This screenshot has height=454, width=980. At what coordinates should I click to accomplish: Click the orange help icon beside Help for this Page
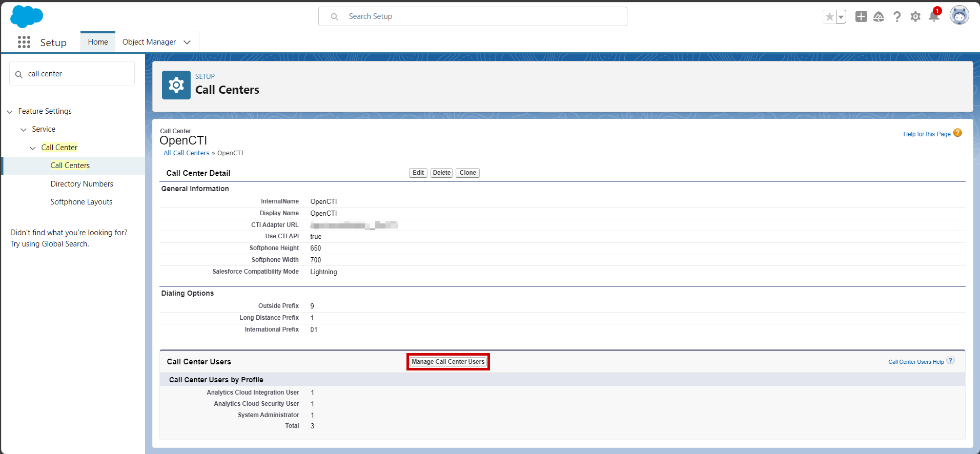(x=957, y=133)
